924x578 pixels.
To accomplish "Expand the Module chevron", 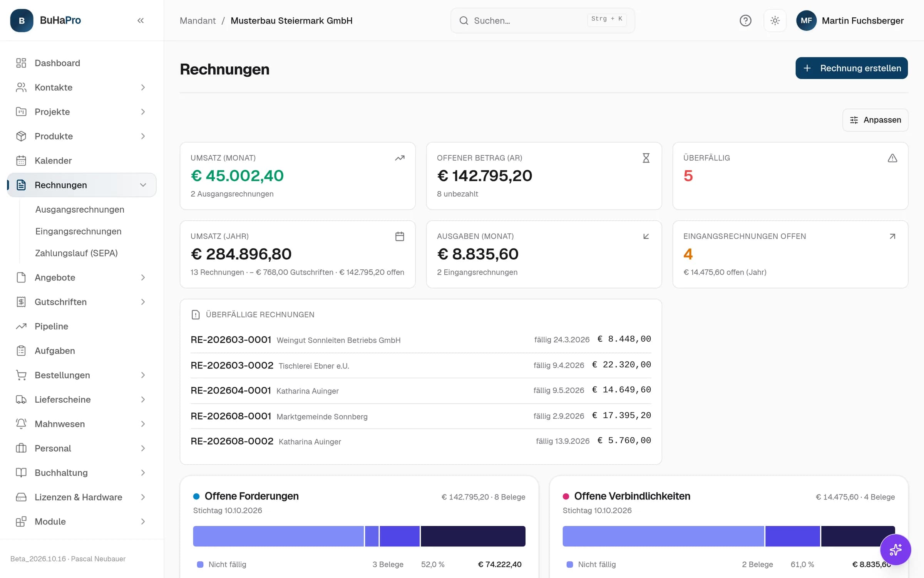I will (x=143, y=521).
